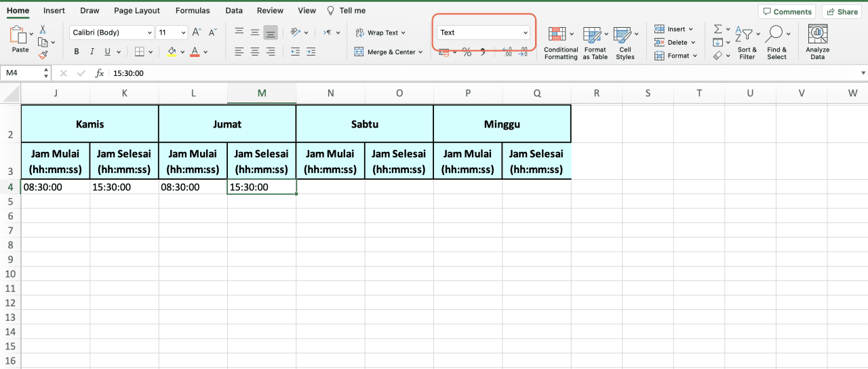Image resolution: width=868 pixels, height=369 pixels.
Task: Click Analyze Data
Action: [817, 42]
